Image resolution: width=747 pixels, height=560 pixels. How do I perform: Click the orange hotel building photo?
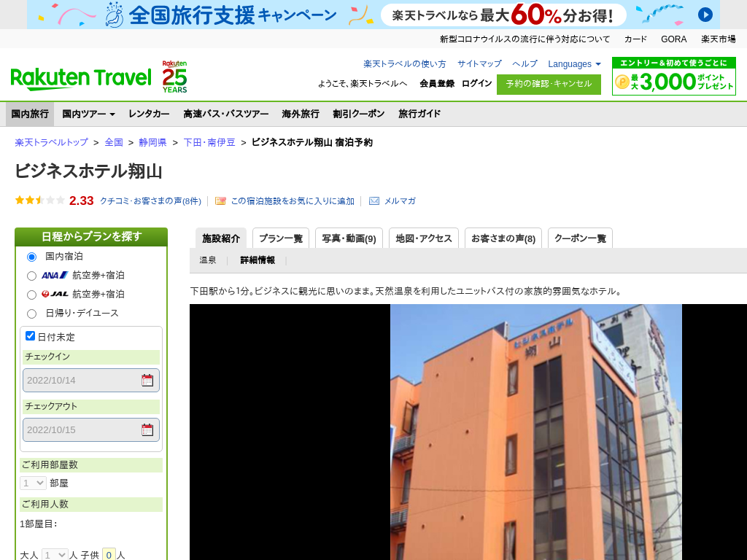pyautogui.click(x=536, y=432)
